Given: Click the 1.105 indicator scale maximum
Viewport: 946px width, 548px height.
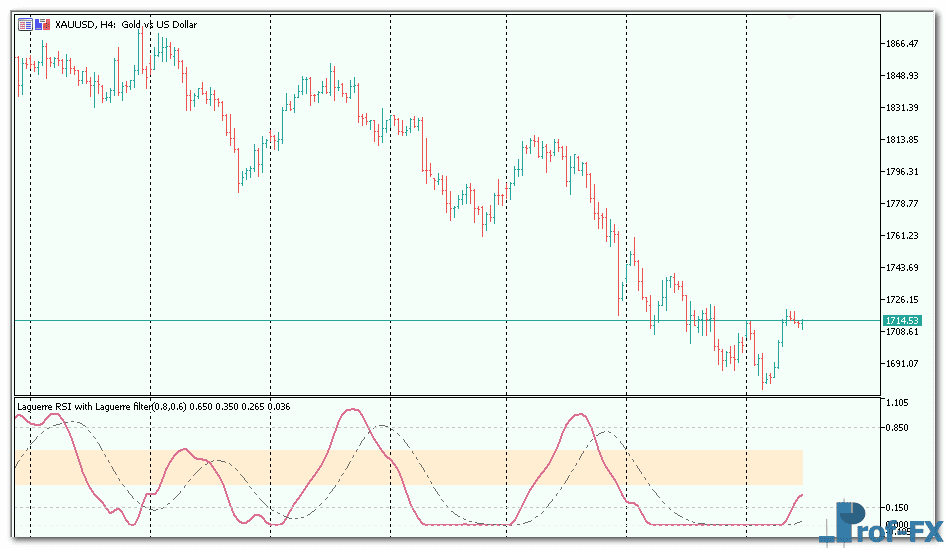Looking at the screenshot, I should point(899,403).
